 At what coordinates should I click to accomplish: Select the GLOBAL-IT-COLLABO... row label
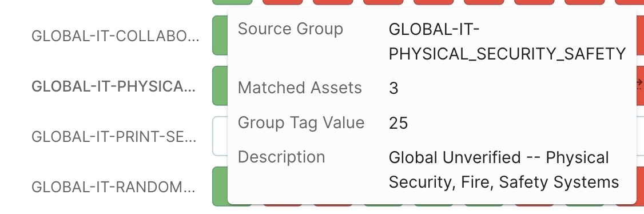(116, 36)
